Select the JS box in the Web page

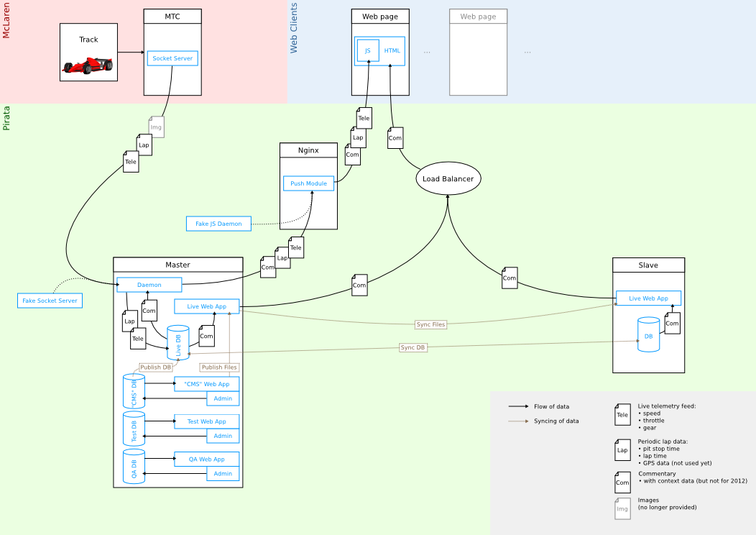coord(368,51)
